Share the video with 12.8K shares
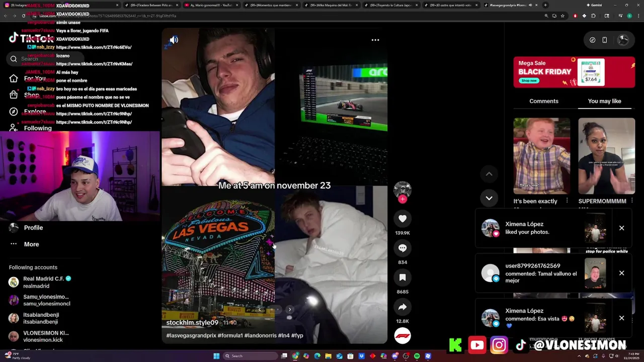 click(403, 307)
